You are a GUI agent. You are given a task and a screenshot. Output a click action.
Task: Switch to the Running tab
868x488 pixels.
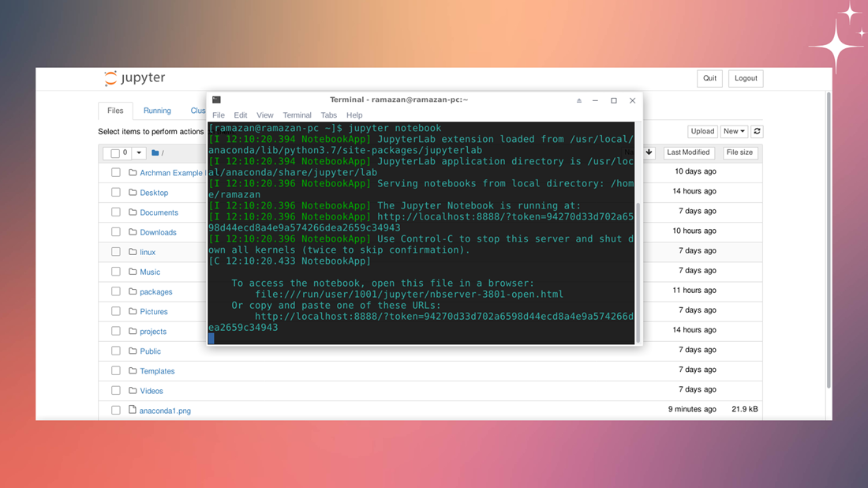pos(157,111)
